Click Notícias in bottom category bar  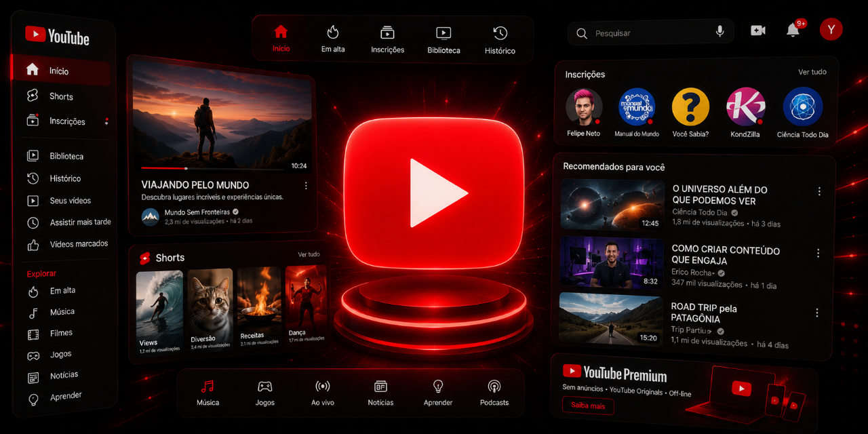click(x=380, y=393)
